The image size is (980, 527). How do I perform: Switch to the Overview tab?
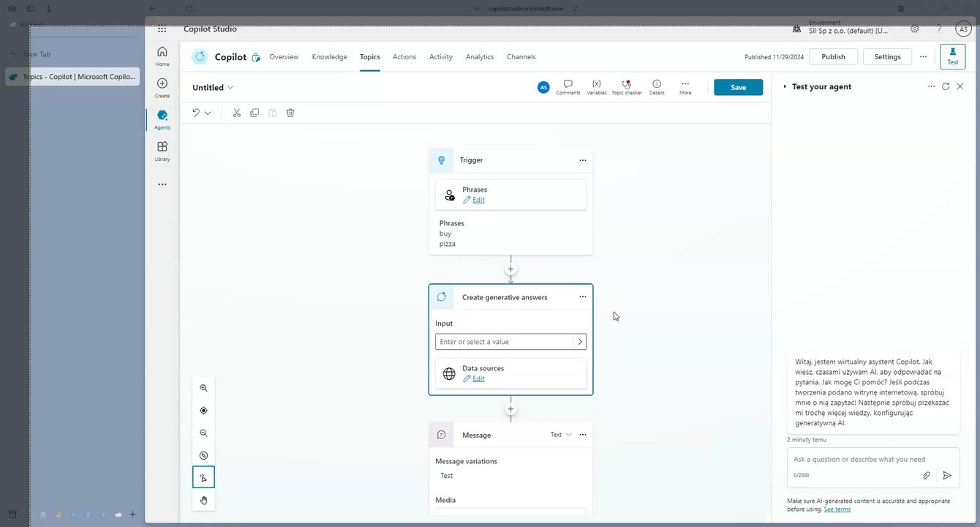[x=284, y=56]
